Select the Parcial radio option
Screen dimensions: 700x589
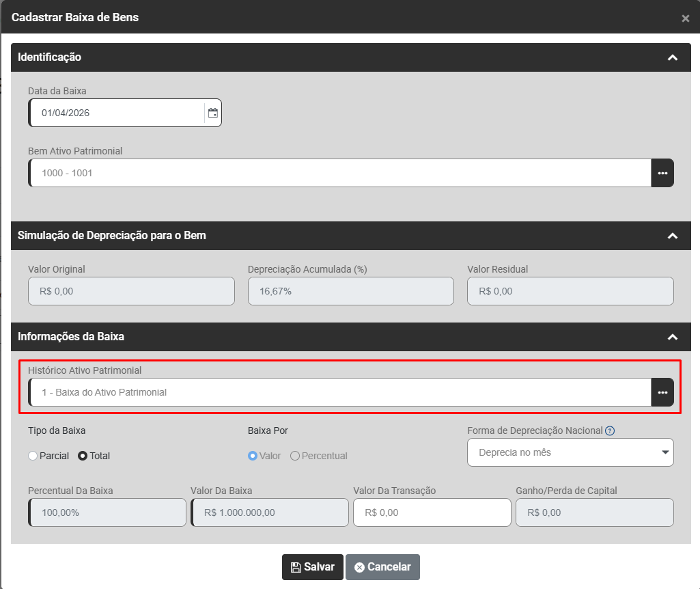pos(33,456)
